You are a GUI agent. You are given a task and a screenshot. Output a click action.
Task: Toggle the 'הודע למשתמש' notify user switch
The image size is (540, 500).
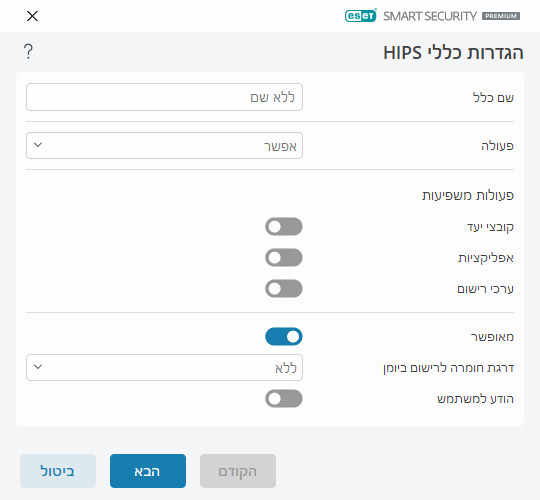pos(283,398)
